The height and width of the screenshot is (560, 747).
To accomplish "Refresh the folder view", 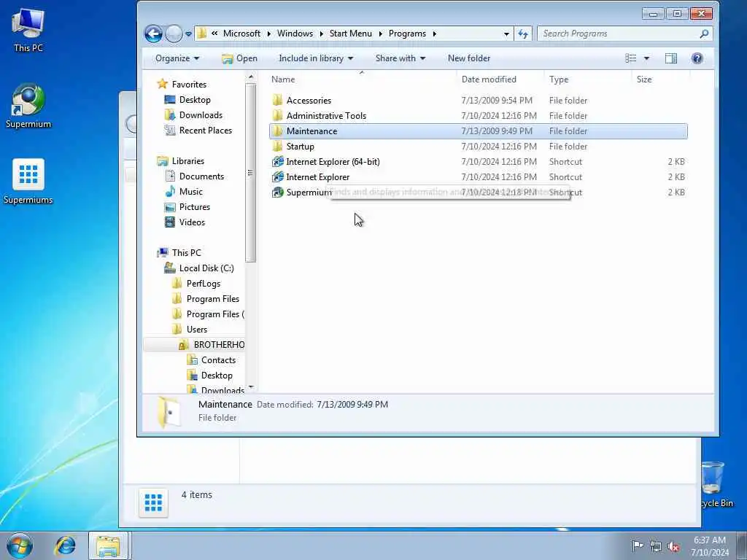I will (523, 34).
